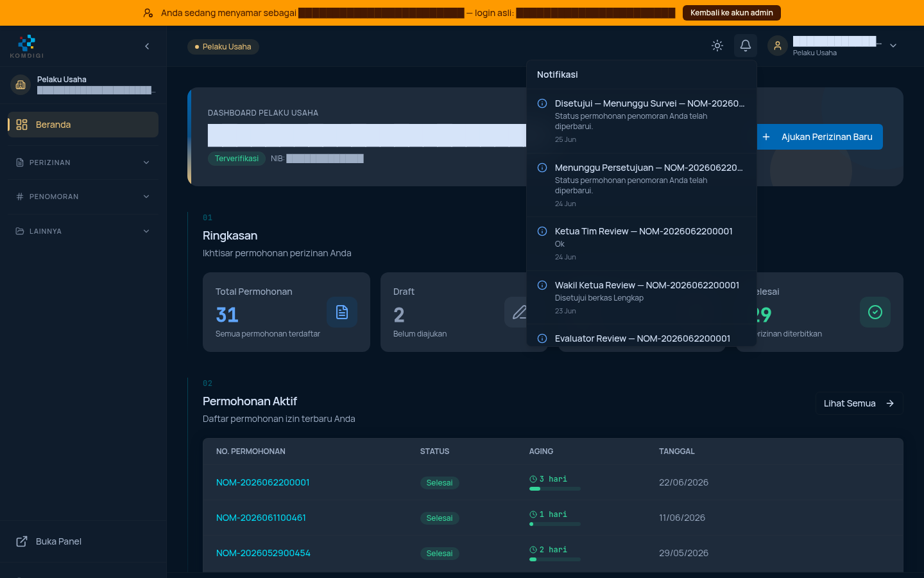Click date 29/05/2026 in table
The height and width of the screenshot is (578, 924).
(x=684, y=553)
